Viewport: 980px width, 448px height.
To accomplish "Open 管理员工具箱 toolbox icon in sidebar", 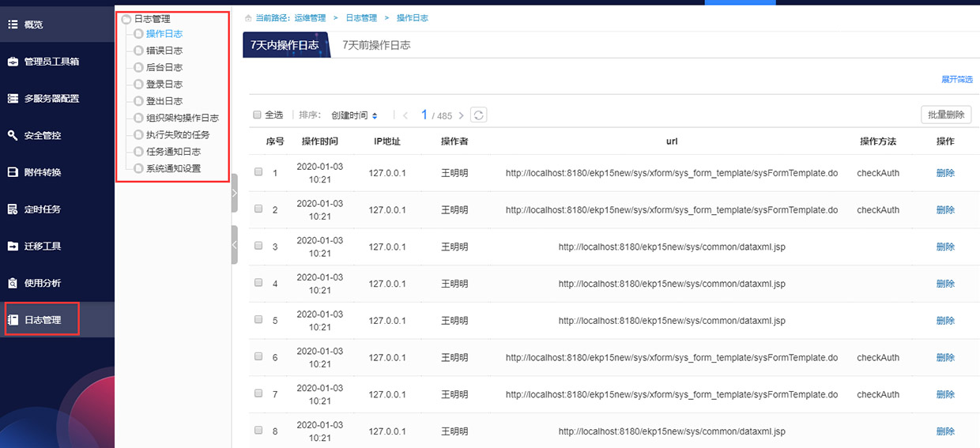I will (x=13, y=62).
